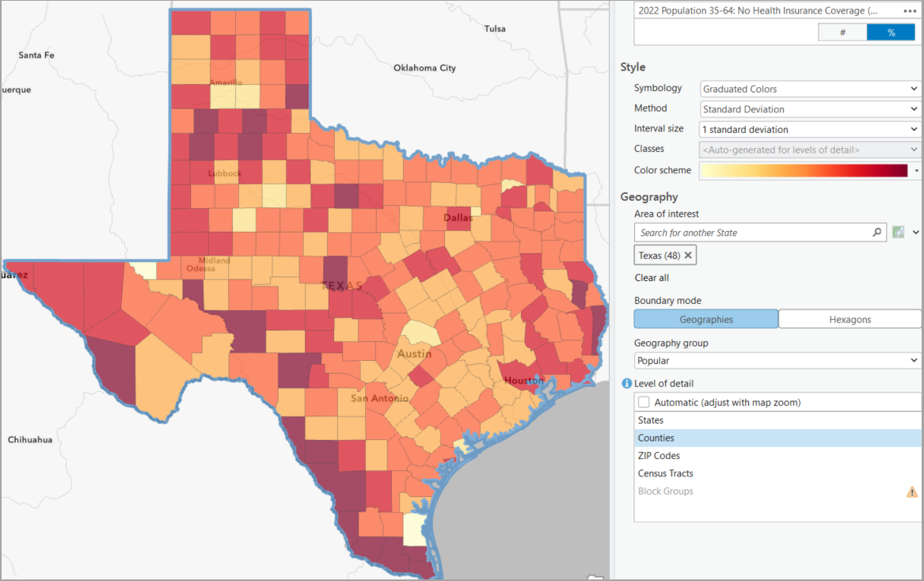Image resolution: width=924 pixels, height=581 pixels.
Task: Open the Symbology dropdown showing Graduated Colors
Action: [808, 88]
